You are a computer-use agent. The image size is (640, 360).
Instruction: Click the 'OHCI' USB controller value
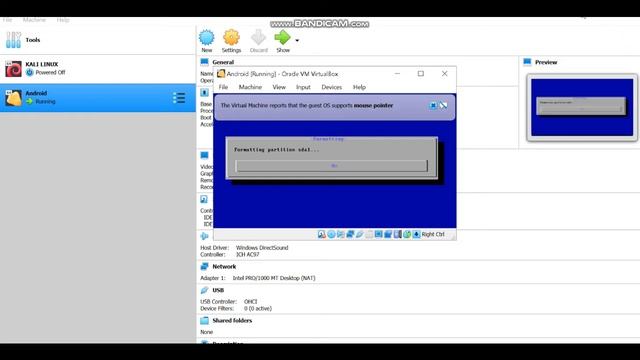pyautogui.click(x=251, y=302)
